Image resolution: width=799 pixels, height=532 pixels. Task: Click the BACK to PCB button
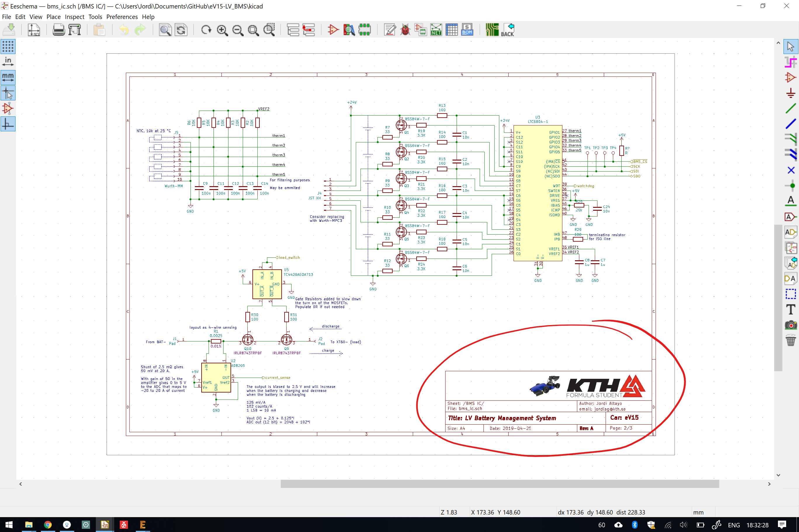[x=508, y=30]
